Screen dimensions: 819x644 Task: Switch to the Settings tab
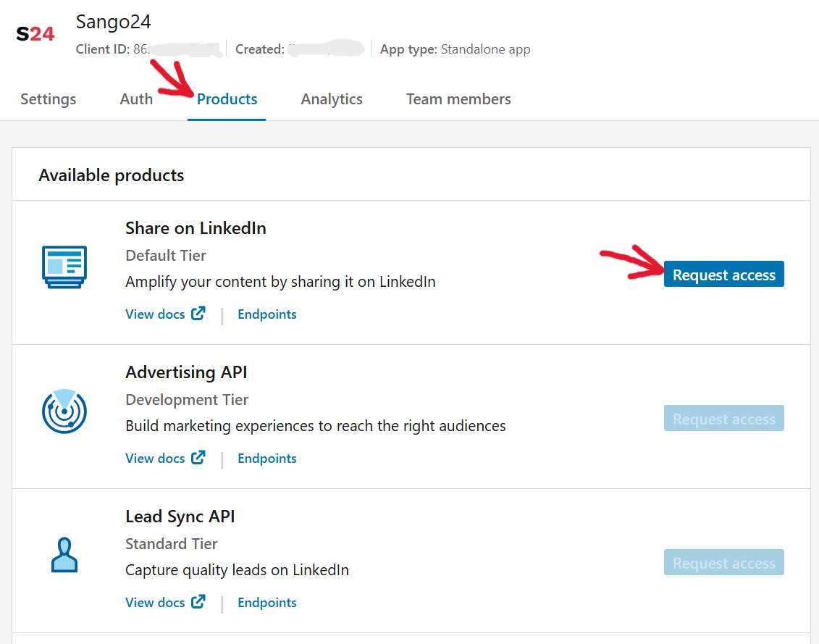point(48,99)
